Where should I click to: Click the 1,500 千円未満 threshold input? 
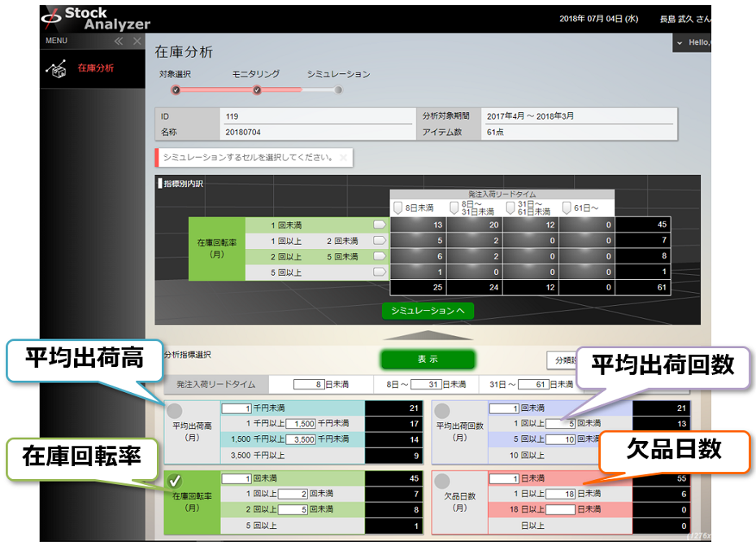tap(300, 424)
